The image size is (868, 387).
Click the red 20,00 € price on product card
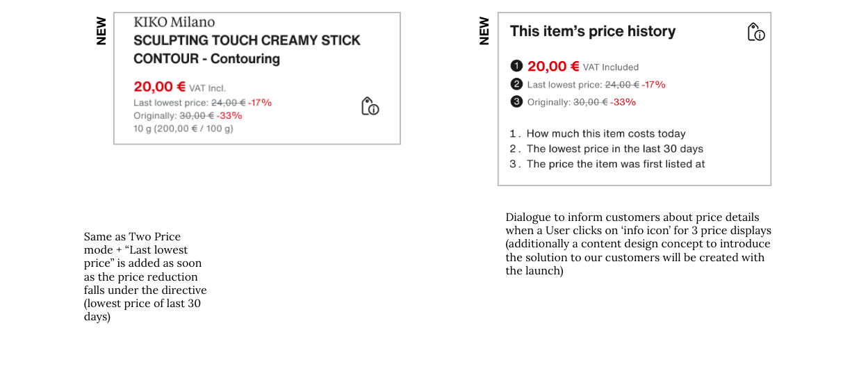pos(160,87)
